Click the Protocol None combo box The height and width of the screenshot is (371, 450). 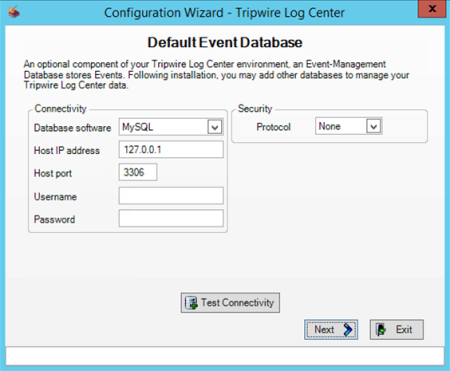pyautogui.click(x=349, y=126)
